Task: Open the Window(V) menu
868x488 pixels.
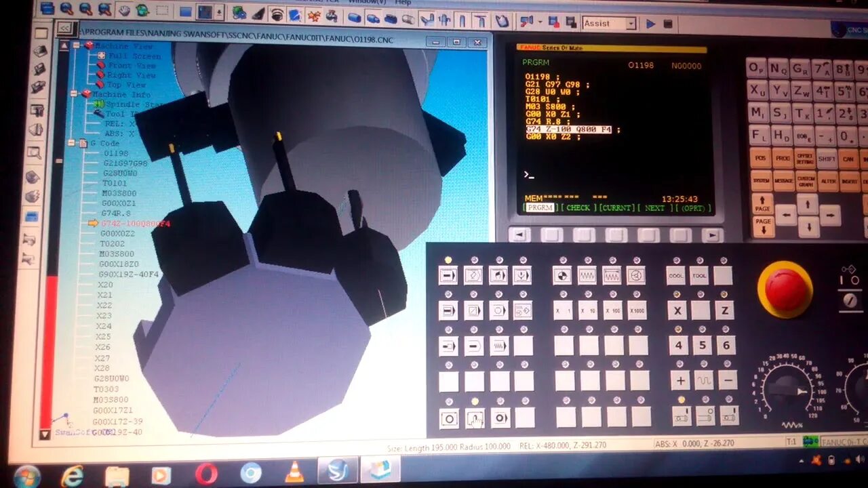Action: (367, 3)
